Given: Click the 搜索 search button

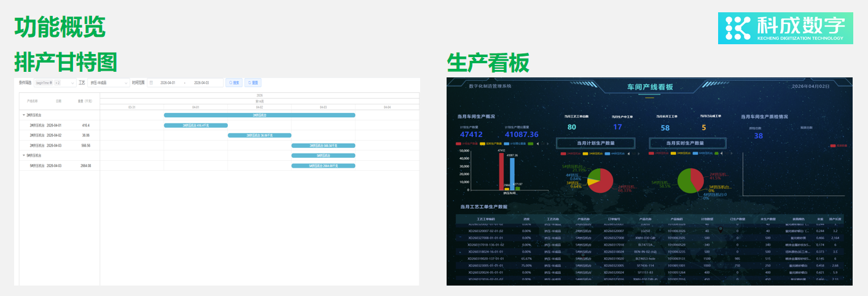Looking at the screenshot, I should [x=234, y=82].
